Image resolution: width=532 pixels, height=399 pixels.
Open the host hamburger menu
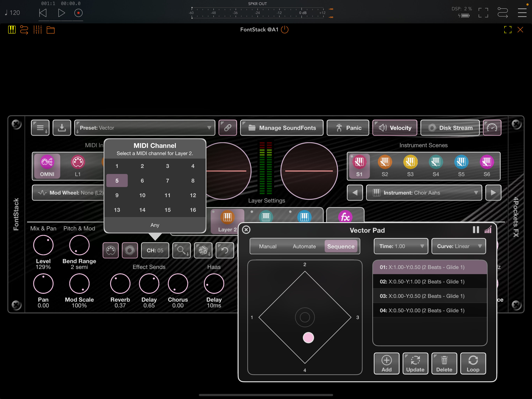point(522,13)
